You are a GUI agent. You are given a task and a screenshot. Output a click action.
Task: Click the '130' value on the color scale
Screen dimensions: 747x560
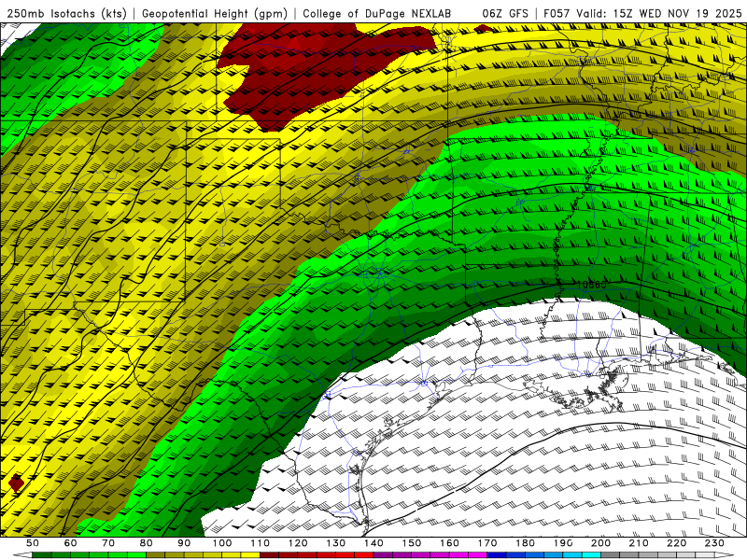point(335,543)
